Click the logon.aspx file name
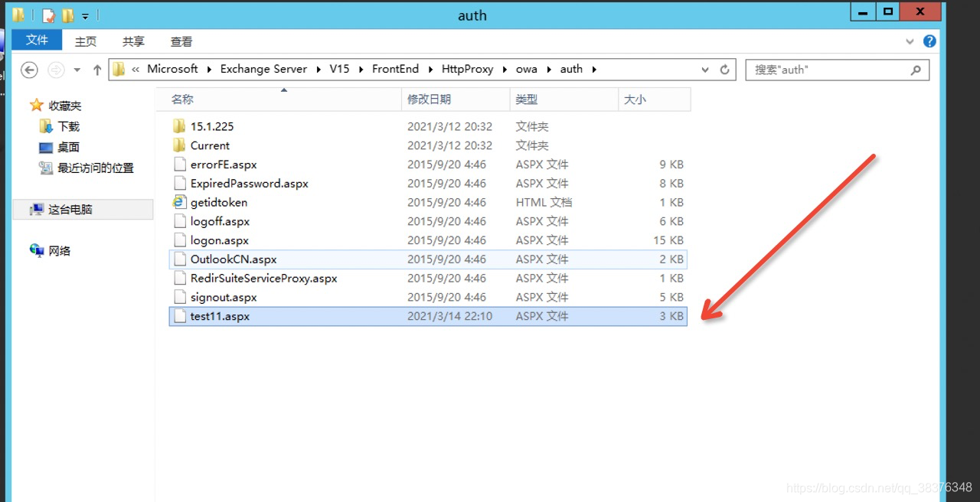Screen dimensions: 980x502 point(220,240)
